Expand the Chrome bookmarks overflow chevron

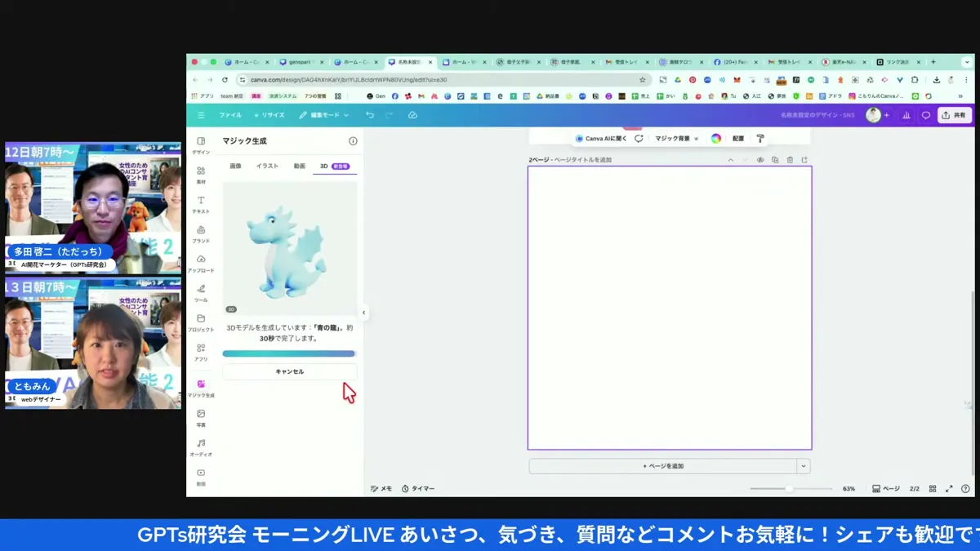[x=960, y=96]
